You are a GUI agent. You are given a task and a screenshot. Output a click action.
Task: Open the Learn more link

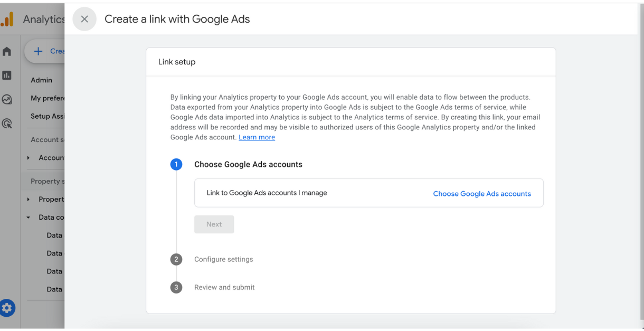coord(257,137)
